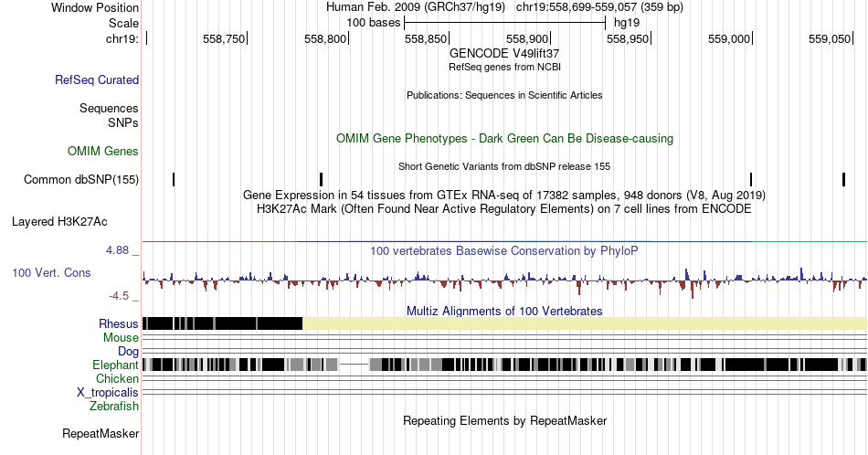The height and width of the screenshot is (455, 868).
Task: Click the first dbSNP variant mark after 558,700
Action: (174, 179)
